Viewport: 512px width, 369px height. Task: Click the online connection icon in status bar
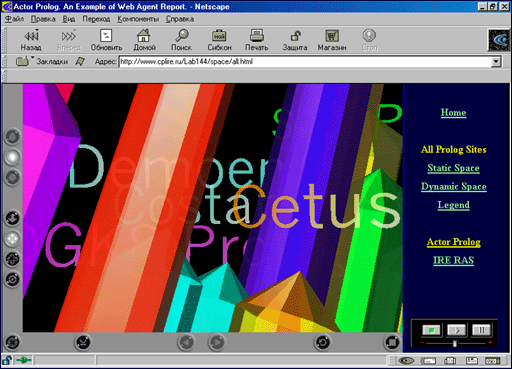24,360
